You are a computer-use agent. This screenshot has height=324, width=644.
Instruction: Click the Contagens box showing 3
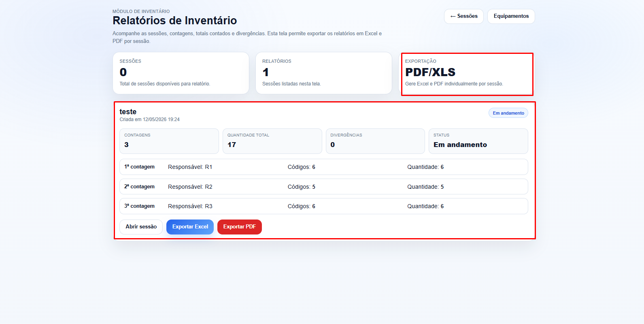(x=169, y=141)
